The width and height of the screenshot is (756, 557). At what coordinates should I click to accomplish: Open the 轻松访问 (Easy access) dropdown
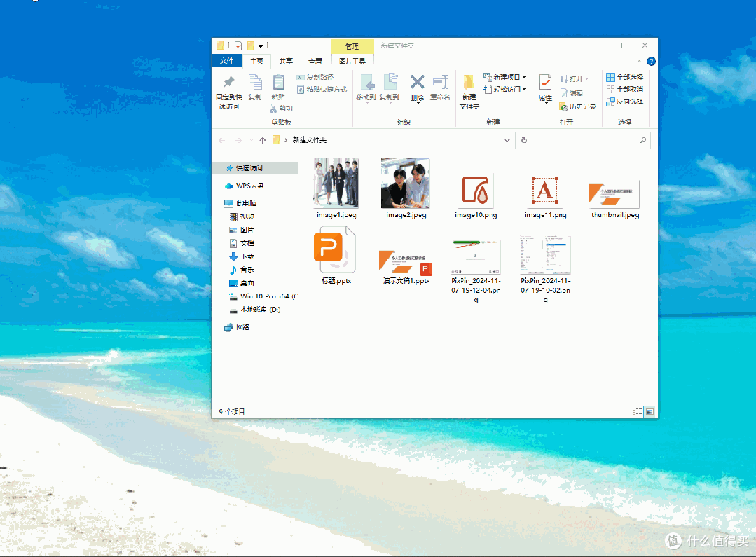(504, 90)
